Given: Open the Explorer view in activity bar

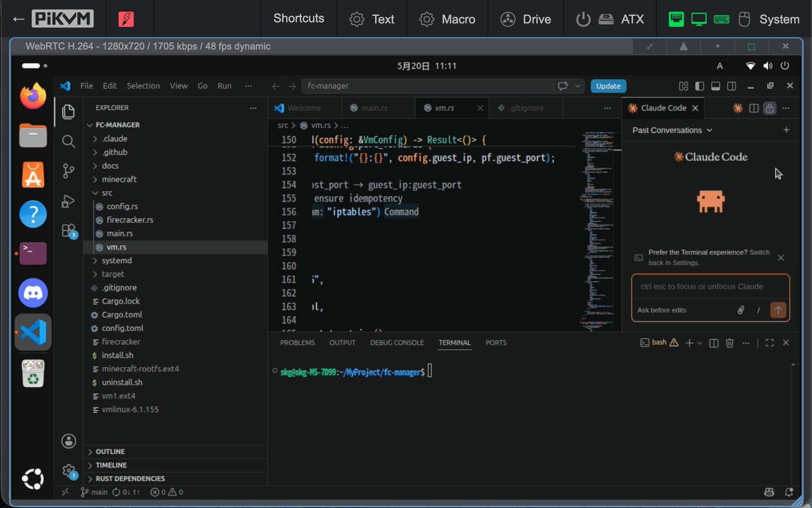Looking at the screenshot, I should click(69, 111).
